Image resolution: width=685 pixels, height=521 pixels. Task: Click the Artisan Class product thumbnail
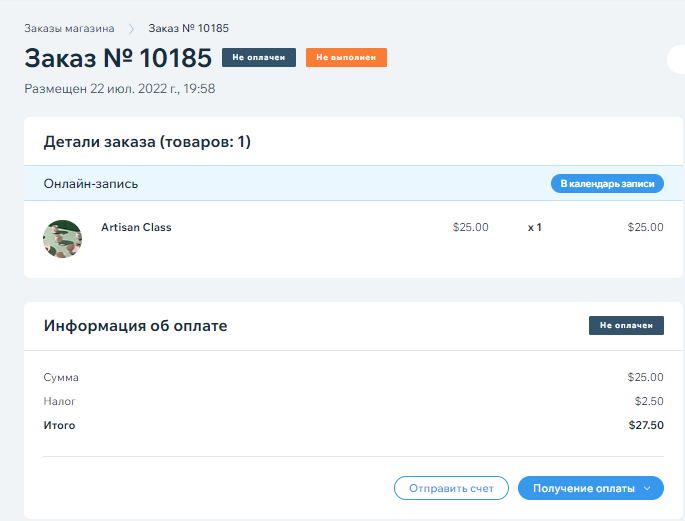pyautogui.click(x=62, y=239)
